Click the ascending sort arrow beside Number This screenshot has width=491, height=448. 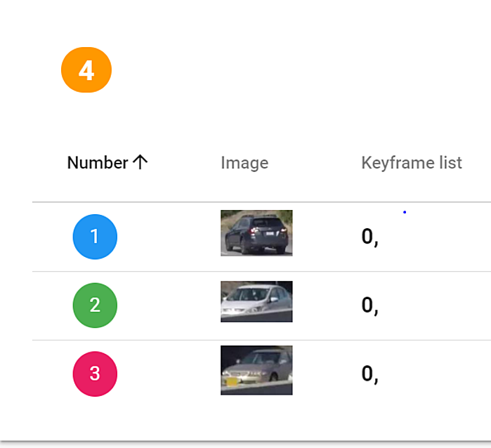pos(140,163)
